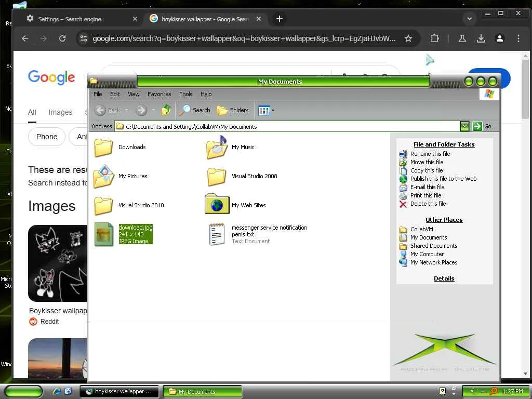This screenshot has width=532, height=399.
Task: Launch Internet Explorer from quick launch
Action: click(x=56, y=391)
